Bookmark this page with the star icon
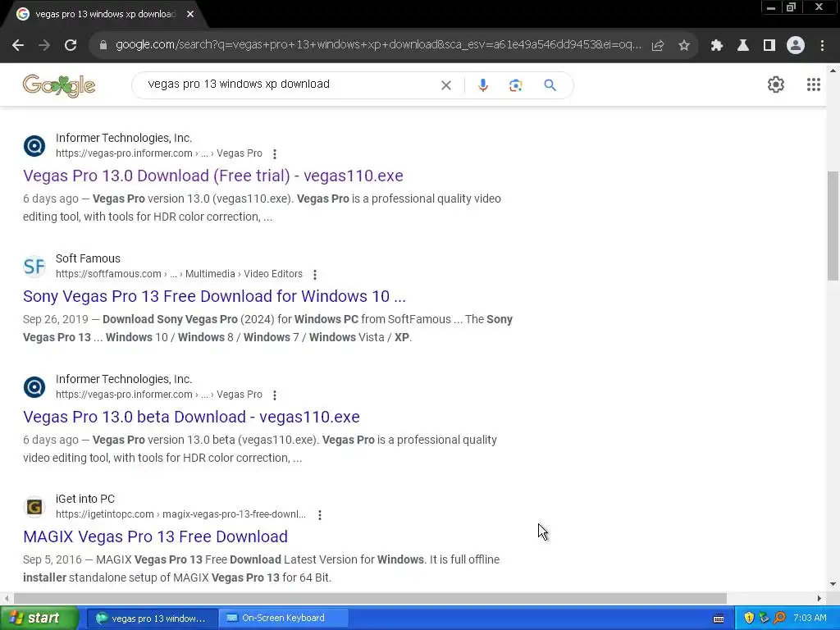Screen dimensions: 840x630 [684, 46]
